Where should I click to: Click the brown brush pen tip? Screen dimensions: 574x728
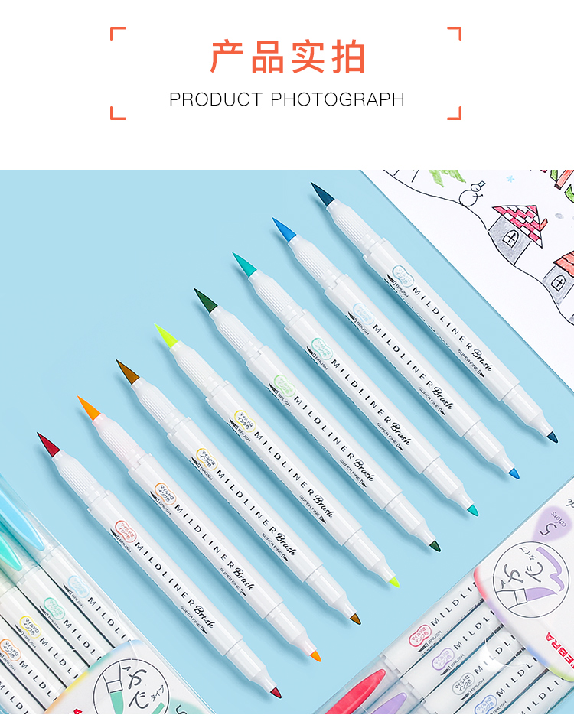click(x=127, y=372)
